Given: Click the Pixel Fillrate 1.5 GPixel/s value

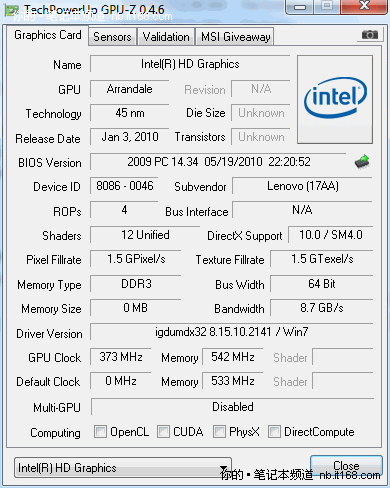Looking at the screenshot, I should (136, 259).
